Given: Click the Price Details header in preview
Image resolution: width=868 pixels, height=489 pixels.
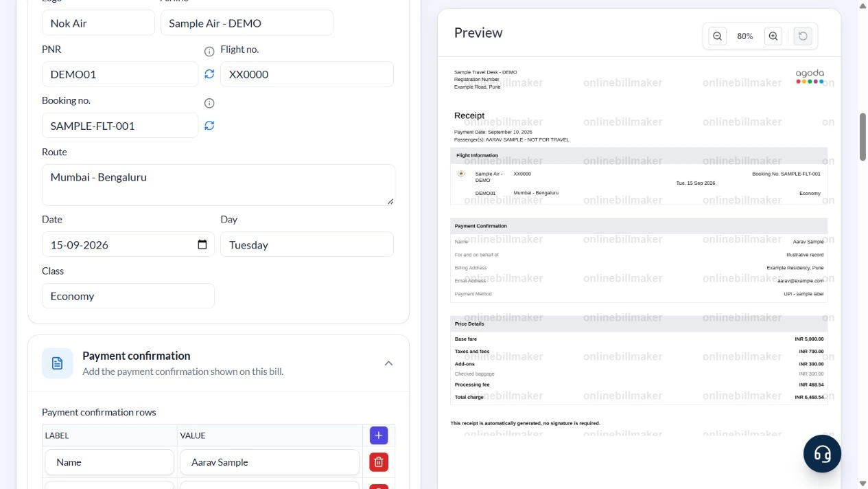Looking at the screenshot, I should [469, 323].
